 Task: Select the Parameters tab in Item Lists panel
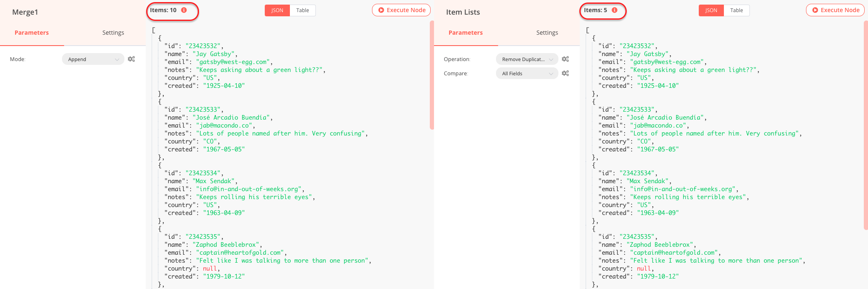click(465, 33)
